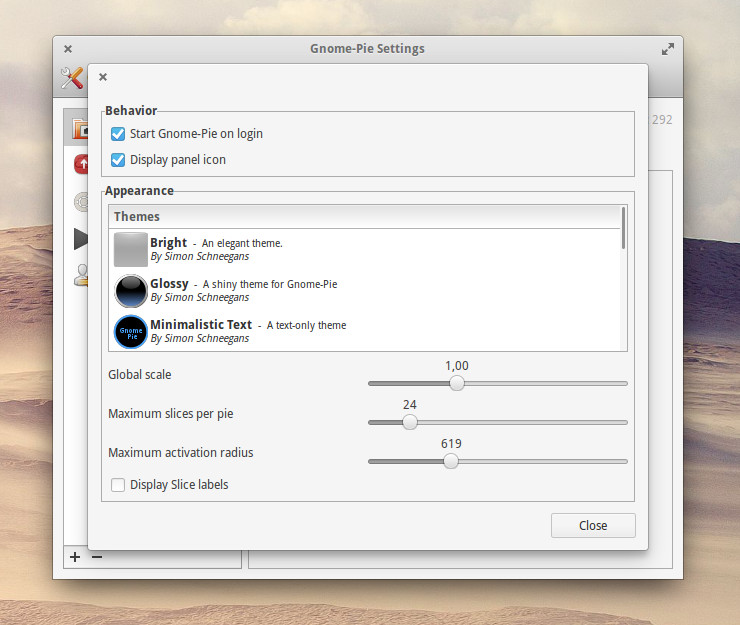740x625 pixels.
Task: Enable Display Slice labels checkbox
Action: (x=118, y=485)
